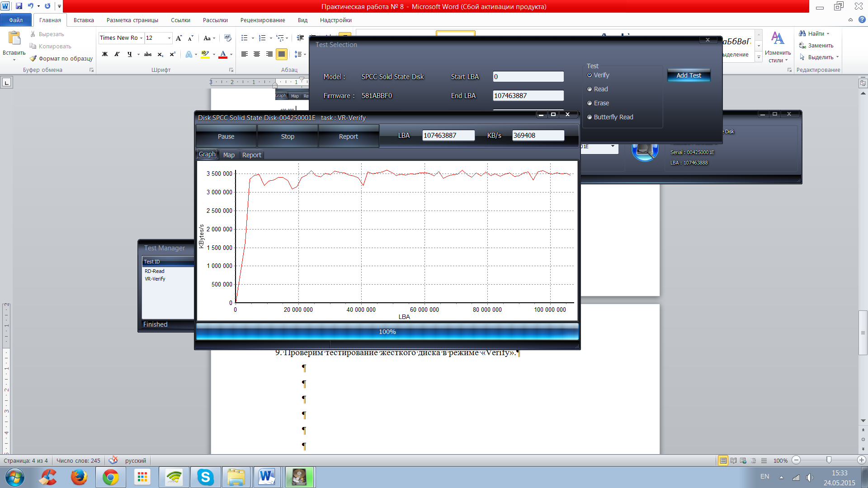This screenshot has width=868, height=488.
Task: Click the Pause button
Action: [226, 136]
